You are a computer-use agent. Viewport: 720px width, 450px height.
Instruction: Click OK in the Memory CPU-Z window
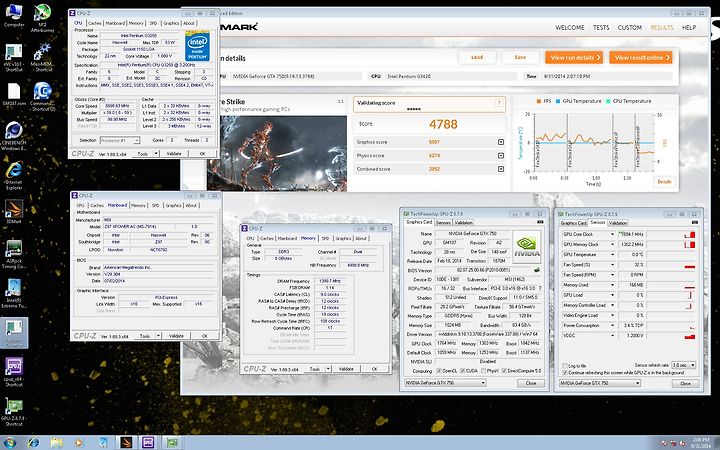[374, 369]
